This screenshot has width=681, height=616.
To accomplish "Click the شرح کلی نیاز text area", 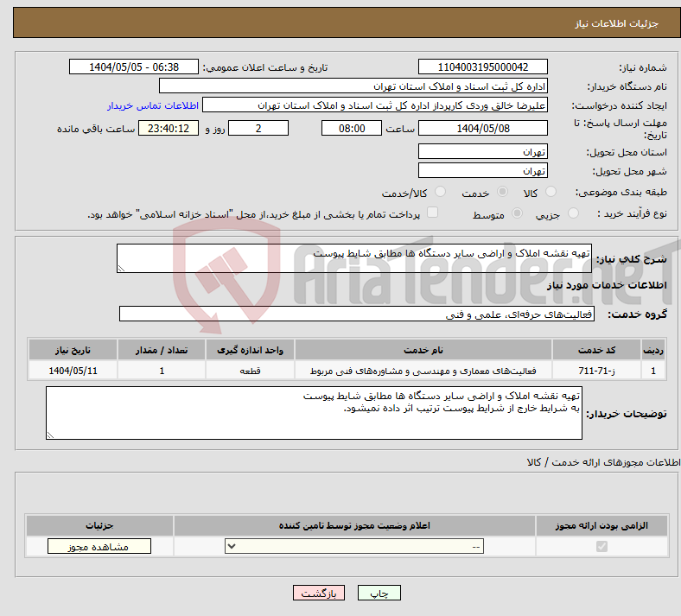I will pyautogui.click(x=354, y=258).
